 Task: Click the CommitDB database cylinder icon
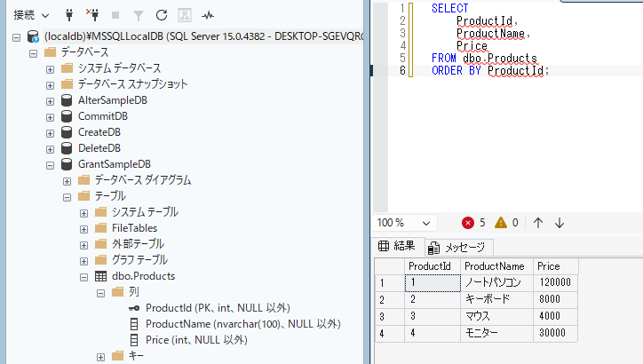pyautogui.click(x=67, y=116)
